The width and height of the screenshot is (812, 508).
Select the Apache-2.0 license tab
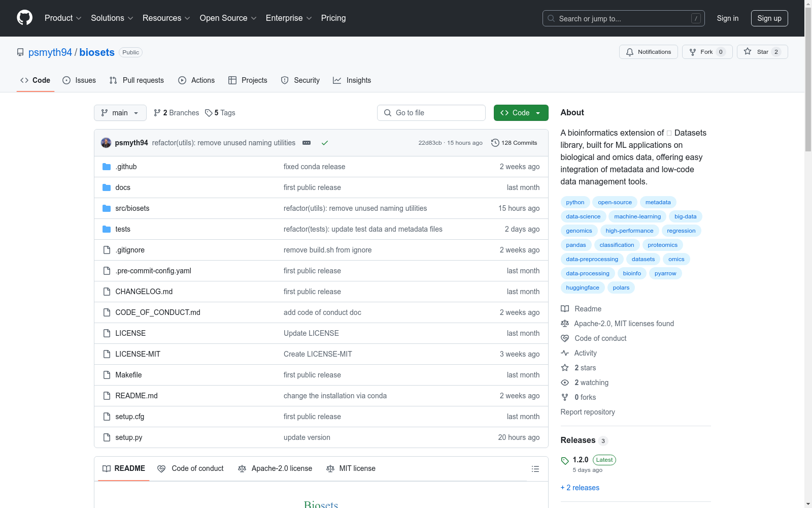click(275, 468)
